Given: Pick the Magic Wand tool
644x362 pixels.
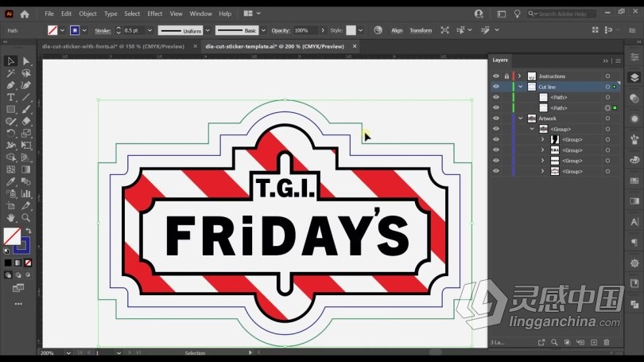Looking at the screenshot, I should (10, 73).
